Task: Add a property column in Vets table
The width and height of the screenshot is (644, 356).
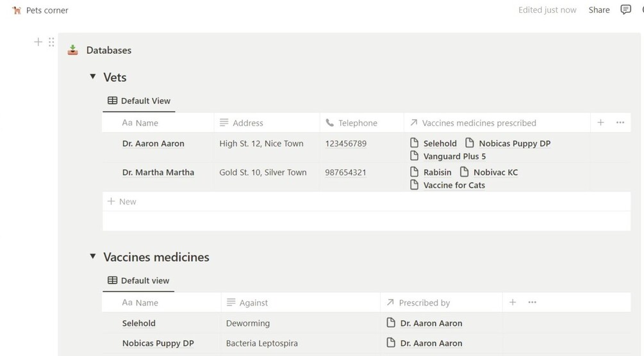Action: click(600, 122)
